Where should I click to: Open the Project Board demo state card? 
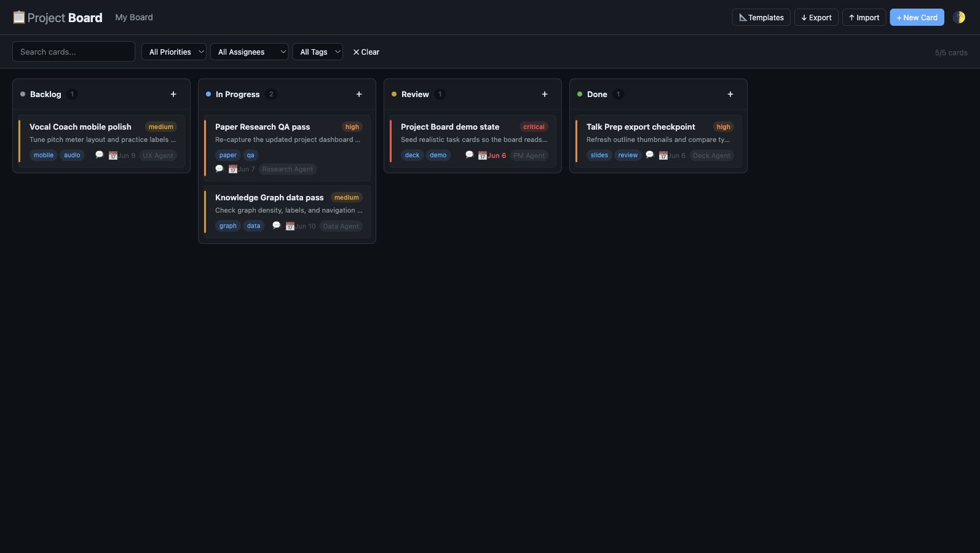473,141
